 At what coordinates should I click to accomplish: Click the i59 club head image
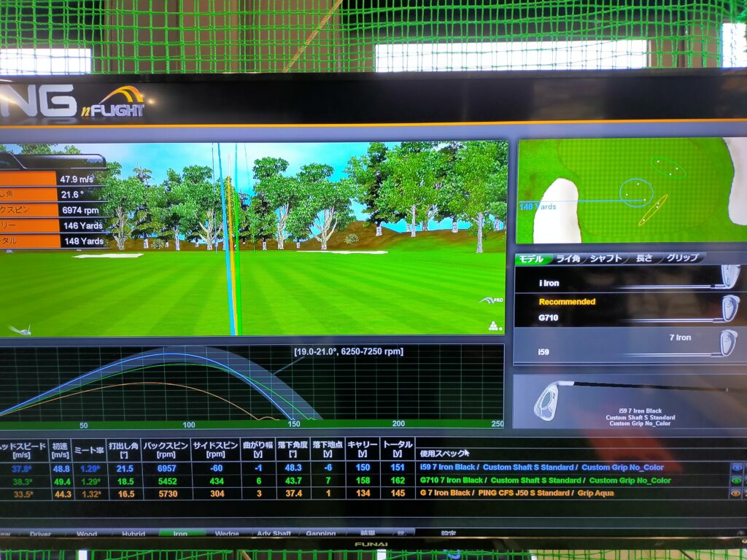tap(727, 343)
